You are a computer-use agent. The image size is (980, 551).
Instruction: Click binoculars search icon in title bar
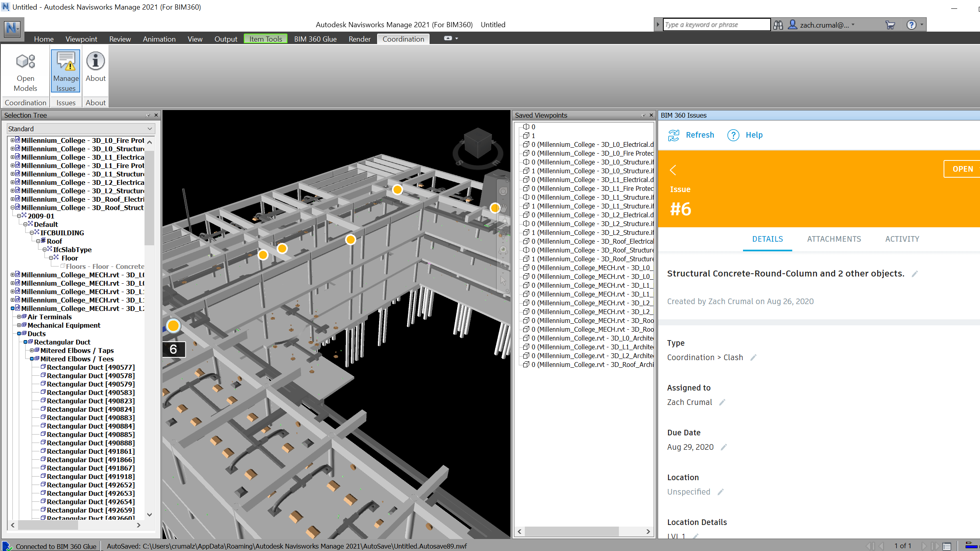(778, 25)
